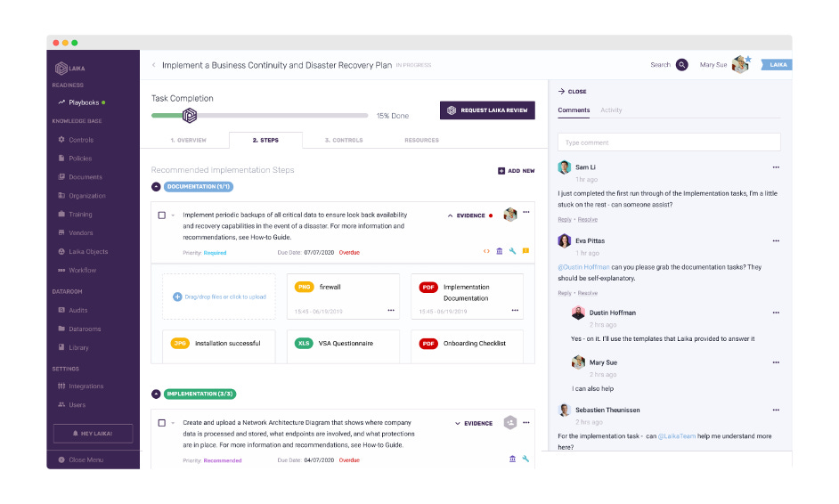Switch to the 1. Overview tab
This screenshot has height=504, width=839.
coord(188,140)
